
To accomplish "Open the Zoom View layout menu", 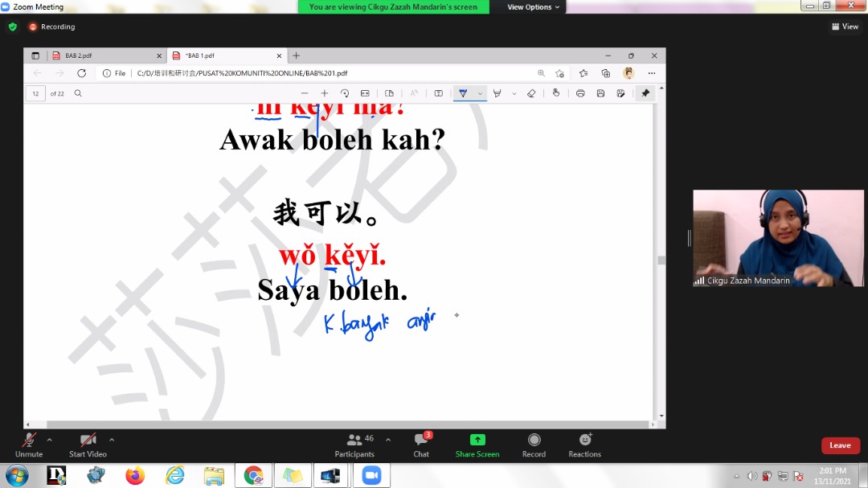I will coord(845,27).
